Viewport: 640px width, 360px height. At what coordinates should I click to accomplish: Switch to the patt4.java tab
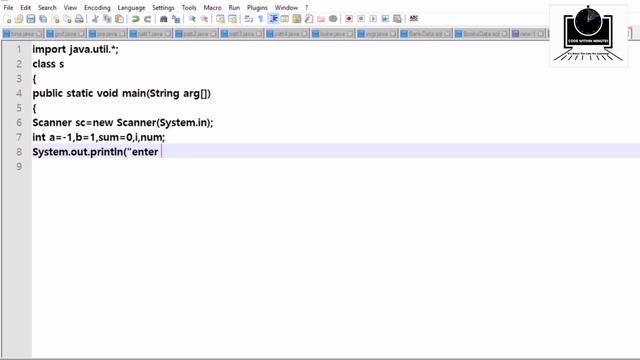[x=287, y=34]
